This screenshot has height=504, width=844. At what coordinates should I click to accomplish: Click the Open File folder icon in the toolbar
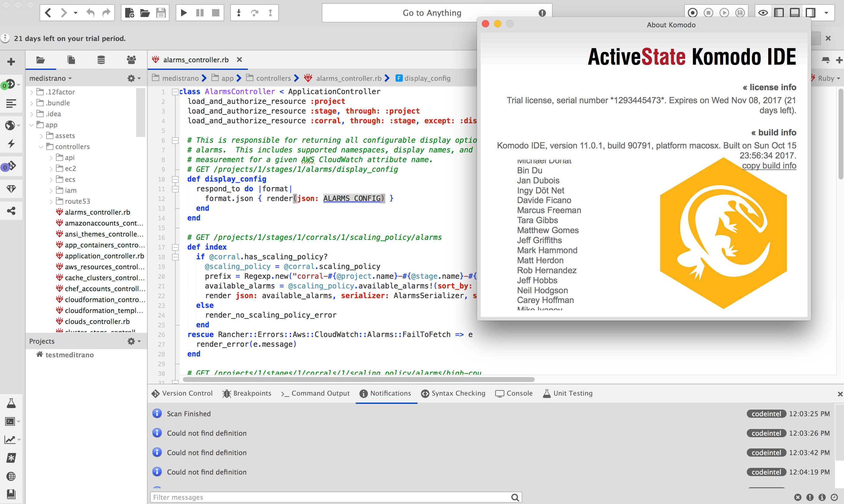pos(145,13)
